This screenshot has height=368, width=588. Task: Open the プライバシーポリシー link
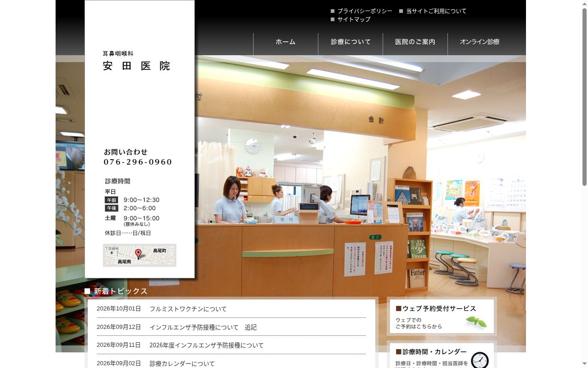click(365, 11)
